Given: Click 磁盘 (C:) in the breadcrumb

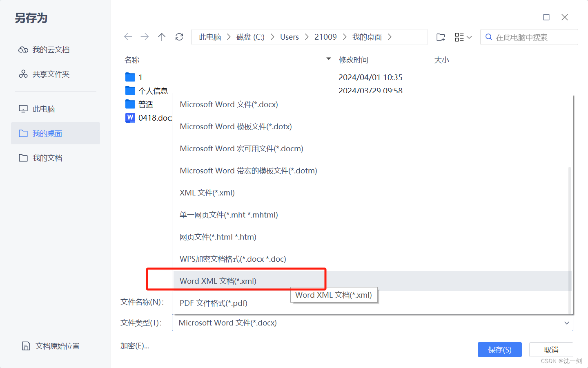Looking at the screenshot, I should (x=250, y=37).
